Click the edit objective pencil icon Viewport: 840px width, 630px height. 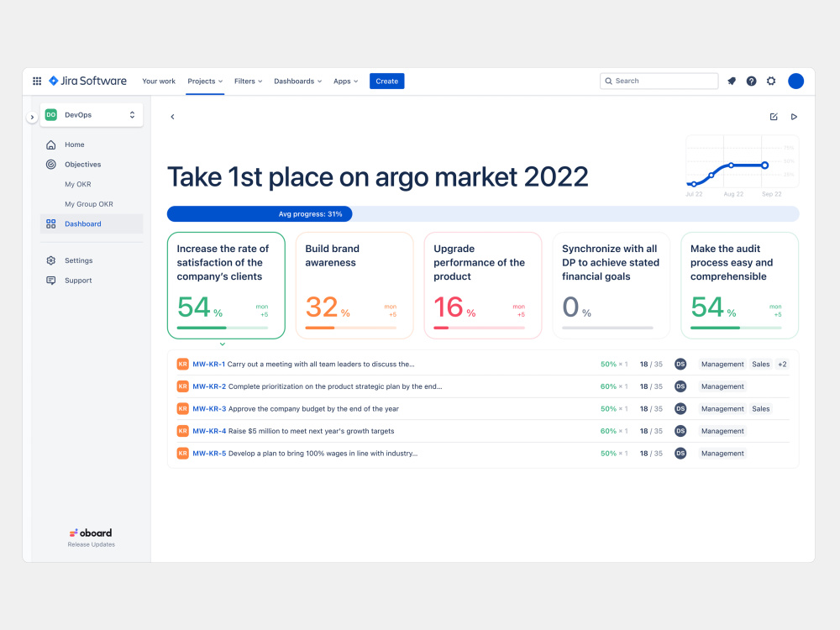(774, 117)
